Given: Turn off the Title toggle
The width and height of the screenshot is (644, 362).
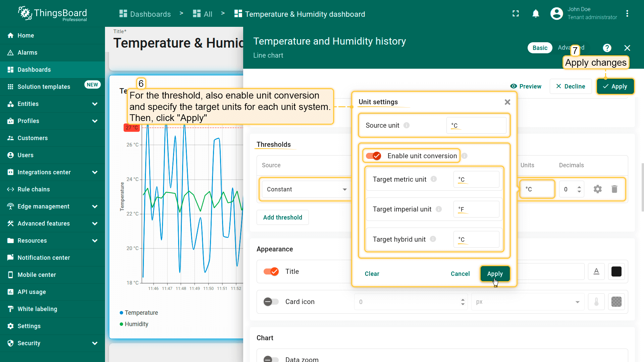Looking at the screenshot, I should [271, 271].
